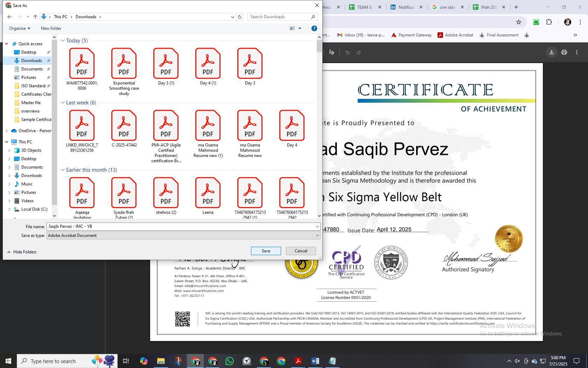588x368 pixels.
Task: Open a new Chrome tab
Action: 516,7
